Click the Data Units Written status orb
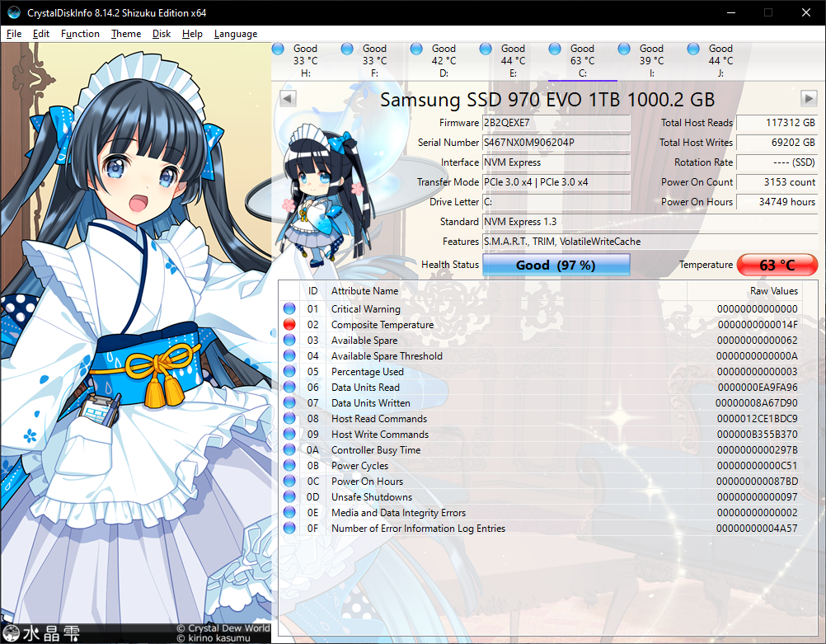 [289, 402]
